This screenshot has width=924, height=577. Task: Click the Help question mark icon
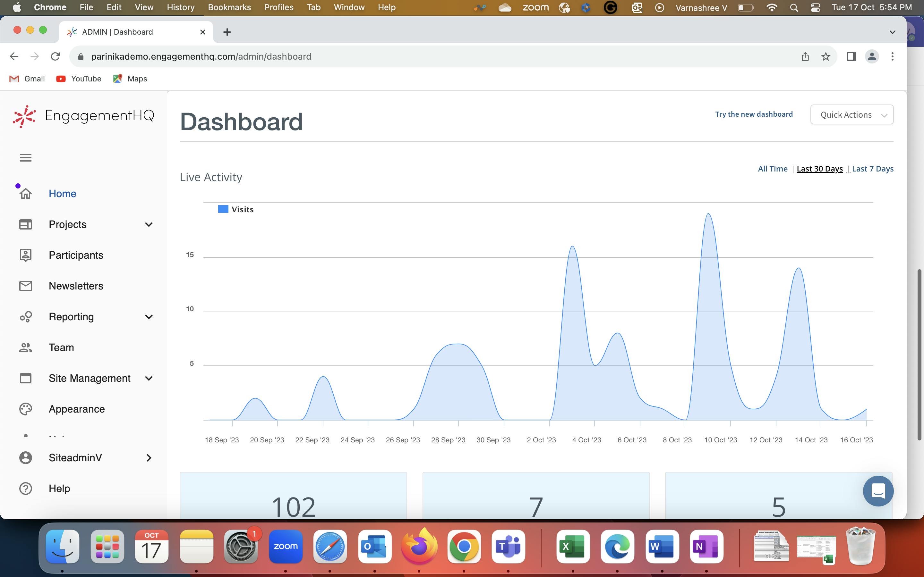point(26,489)
